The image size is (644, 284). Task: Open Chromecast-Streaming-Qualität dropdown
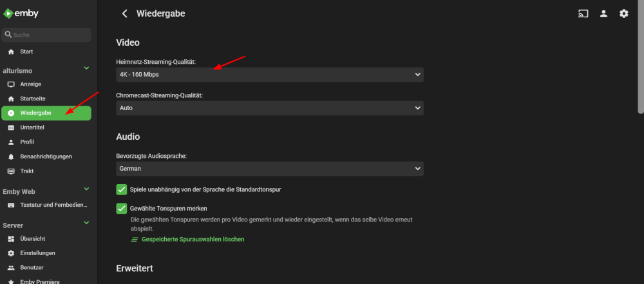pos(270,108)
